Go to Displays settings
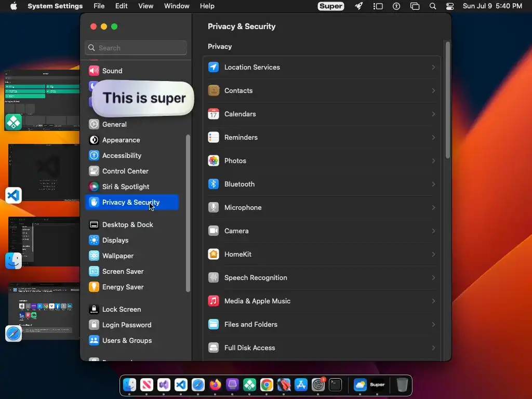532x399 pixels. click(x=131, y=240)
